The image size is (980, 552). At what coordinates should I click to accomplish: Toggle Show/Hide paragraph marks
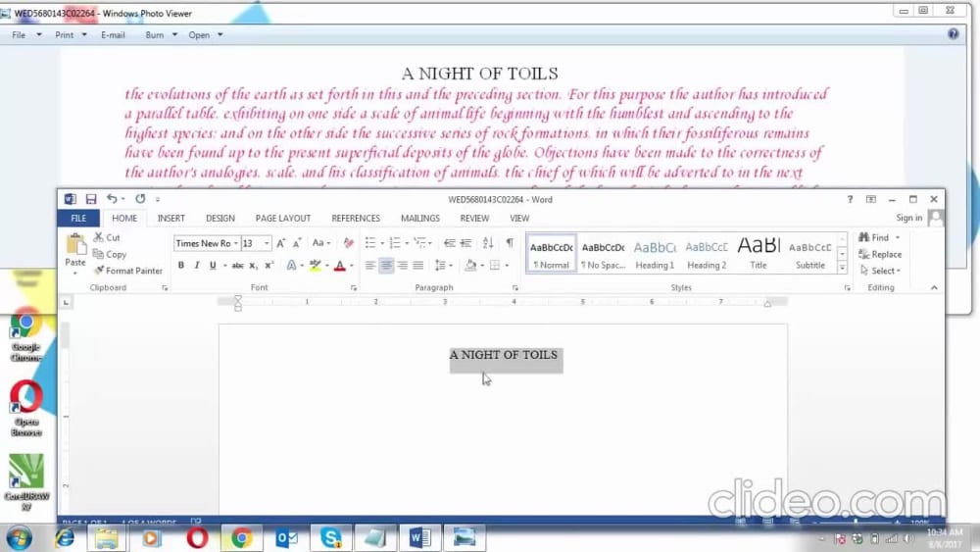pos(510,243)
